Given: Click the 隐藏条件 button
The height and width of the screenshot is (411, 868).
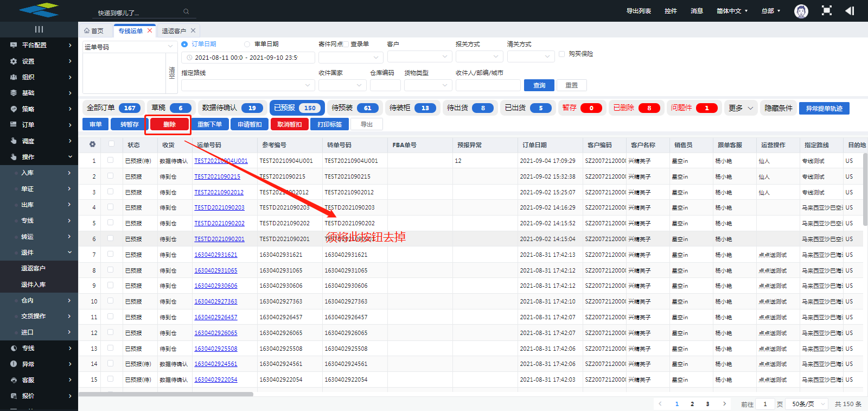Looking at the screenshot, I should [778, 108].
